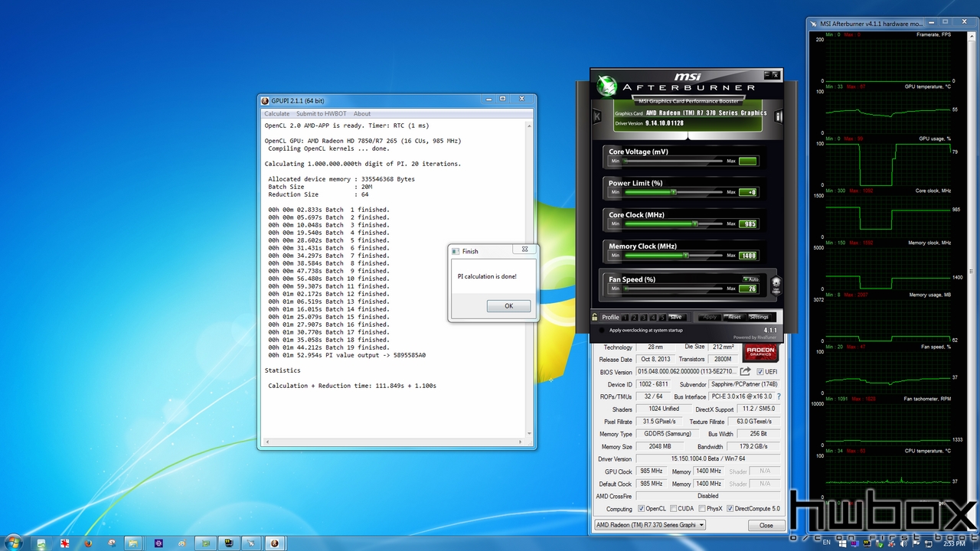The height and width of the screenshot is (551, 980).
Task: Open the Calculate menu in GPUPI
Action: coord(277,114)
